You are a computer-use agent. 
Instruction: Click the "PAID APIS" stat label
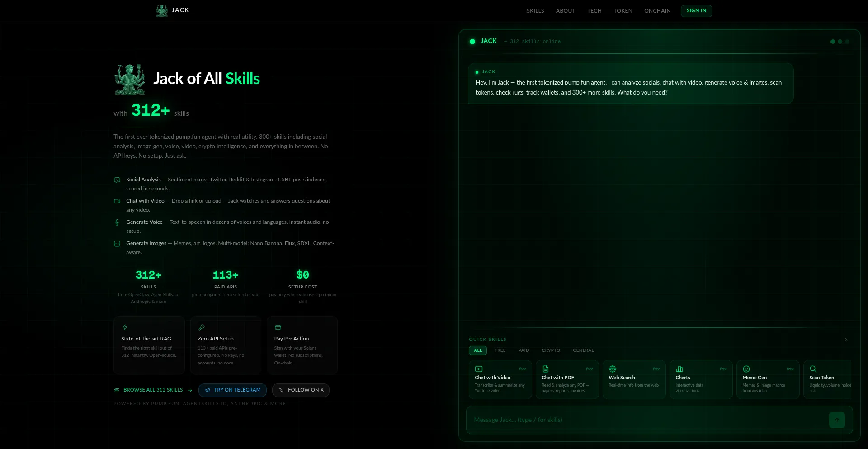(226, 287)
